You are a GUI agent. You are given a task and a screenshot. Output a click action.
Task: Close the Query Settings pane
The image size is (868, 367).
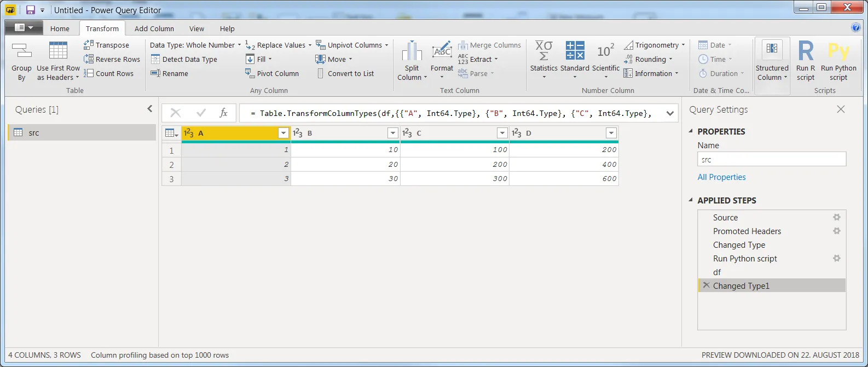(841, 109)
